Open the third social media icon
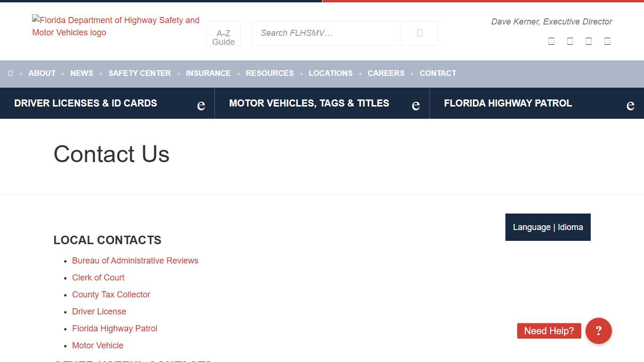 point(588,41)
